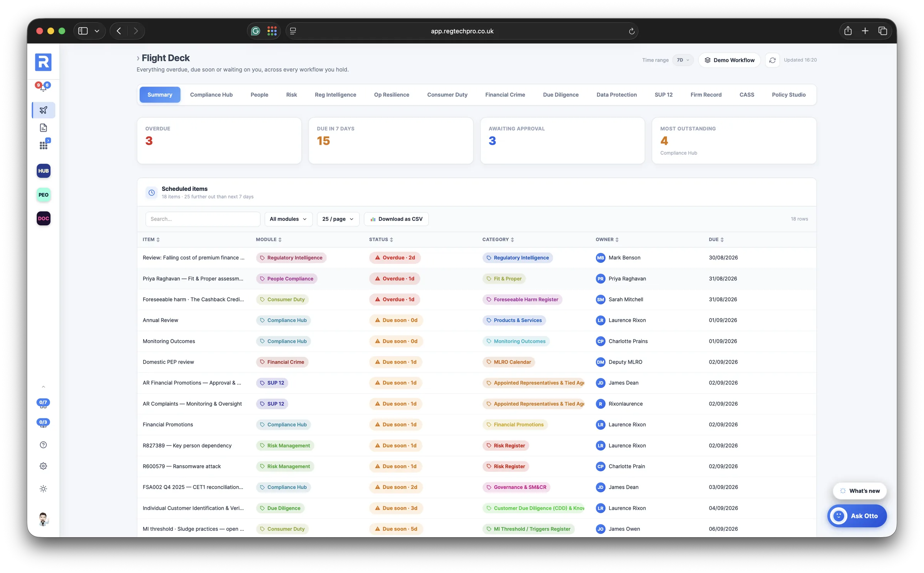The height and width of the screenshot is (573, 924).
Task: Switch to the Policy Studio tab
Action: [x=788, y=95]
